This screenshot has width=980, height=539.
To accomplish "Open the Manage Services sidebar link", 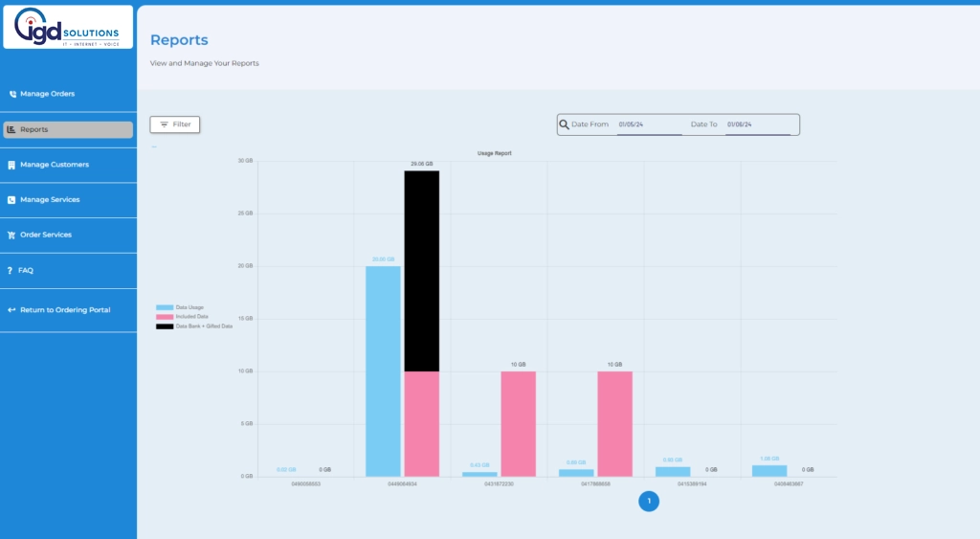I will 50,200.
